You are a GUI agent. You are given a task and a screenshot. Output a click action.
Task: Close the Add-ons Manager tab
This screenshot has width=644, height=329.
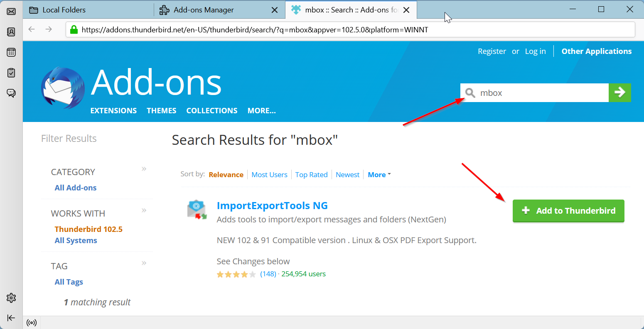click(275, 10)
